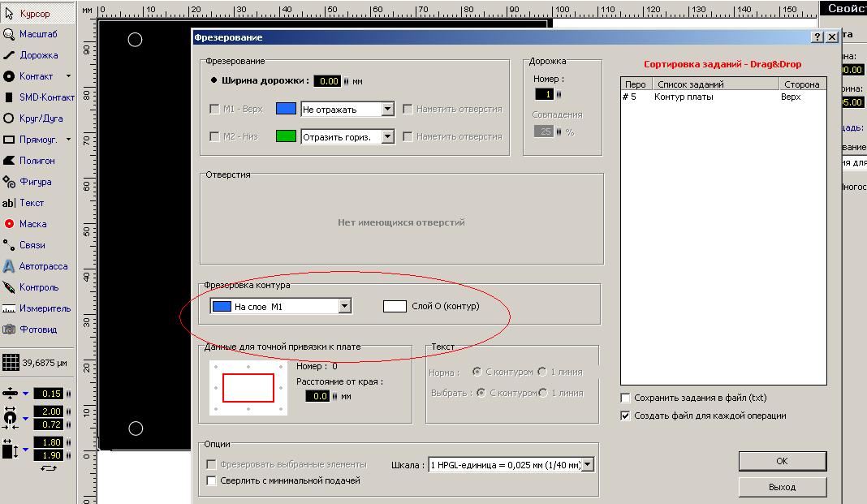Select the SMD-Контакт tool
The image size is (867, 504).
(x=37, y=97)
